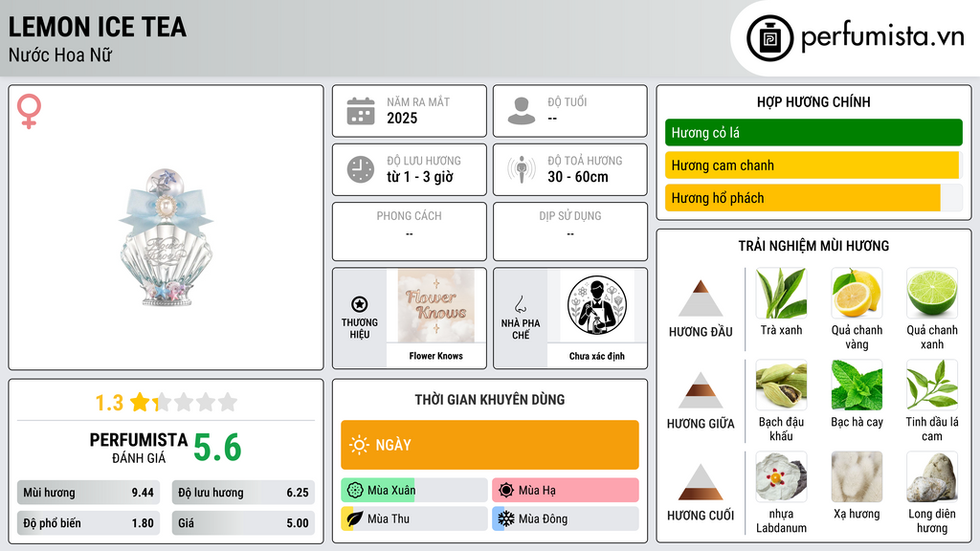The height and width of the screenshot is (551, 980).
Task: Click the Trải nghiệm mùi hương heading
Action: pyautogui.click(x=813, y=246)
